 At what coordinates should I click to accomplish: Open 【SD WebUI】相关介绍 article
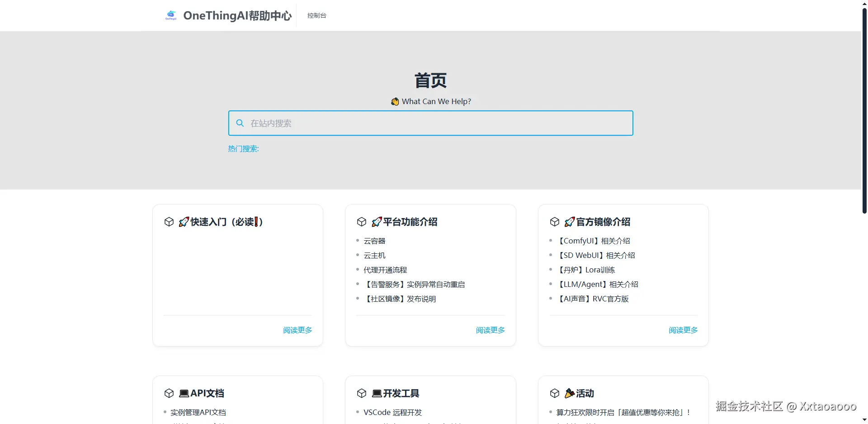pyautogui.click(x=596, y=256)
